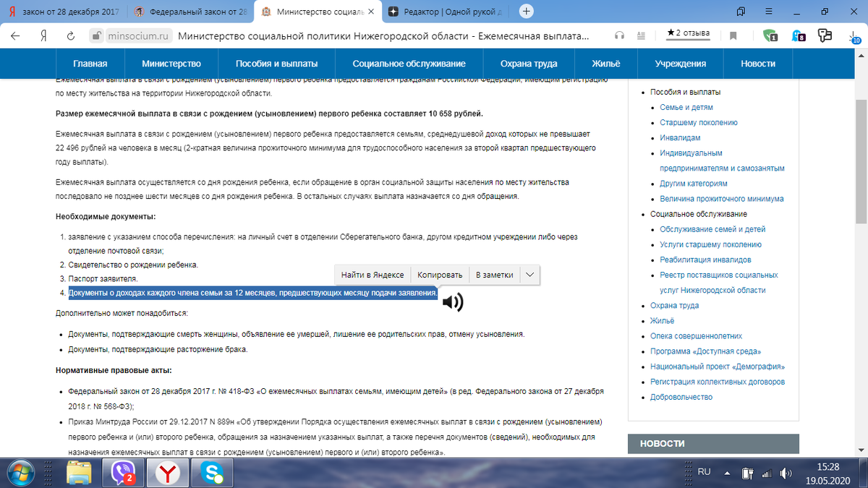The image size is (868, 488).
Task: Show downloads with the download arrow icon
Action: click(854, 35)
